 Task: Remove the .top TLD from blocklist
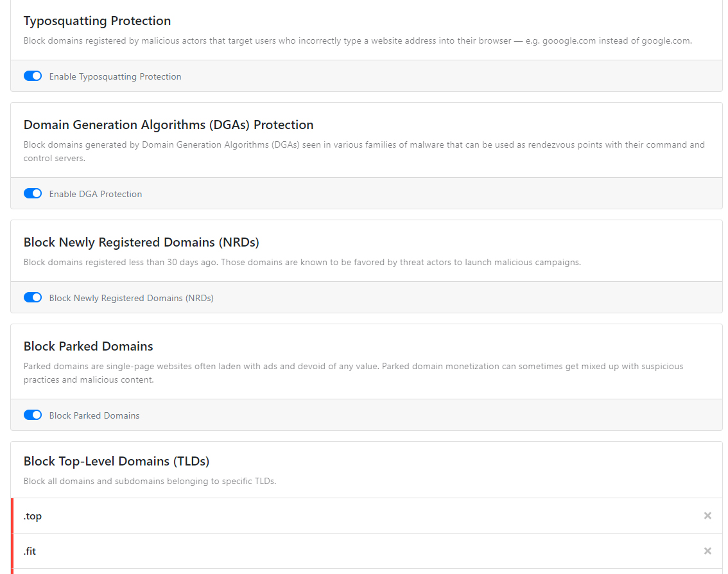[x=707, y=516]
